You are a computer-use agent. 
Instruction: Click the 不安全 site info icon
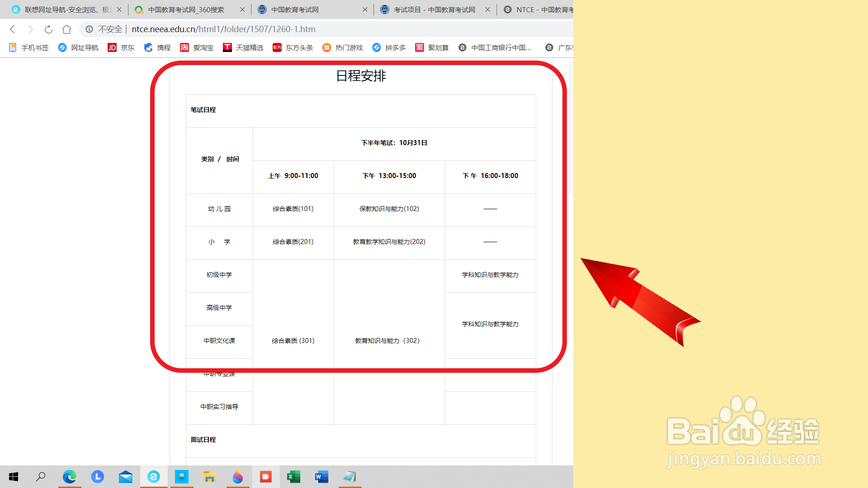(89, 29)
